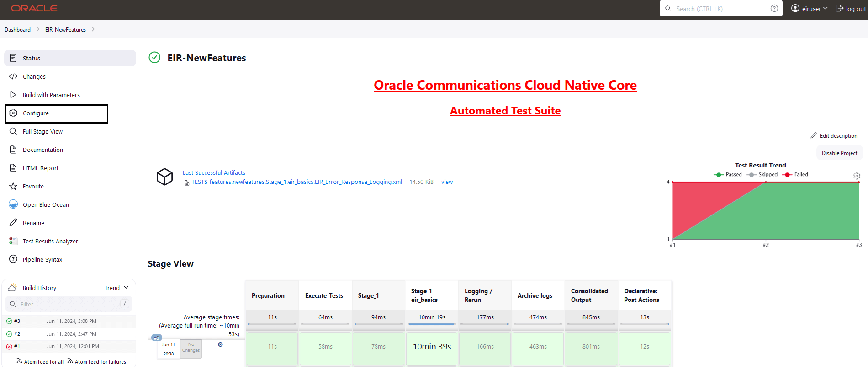Click the Build with Parameters play icon
The width and height of the screenshot is (868, 376).
coord(13,95)
